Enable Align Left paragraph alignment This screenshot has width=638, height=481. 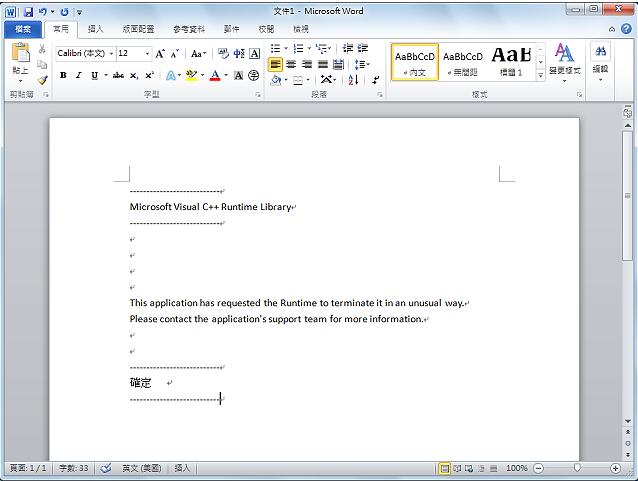[275, 64]
